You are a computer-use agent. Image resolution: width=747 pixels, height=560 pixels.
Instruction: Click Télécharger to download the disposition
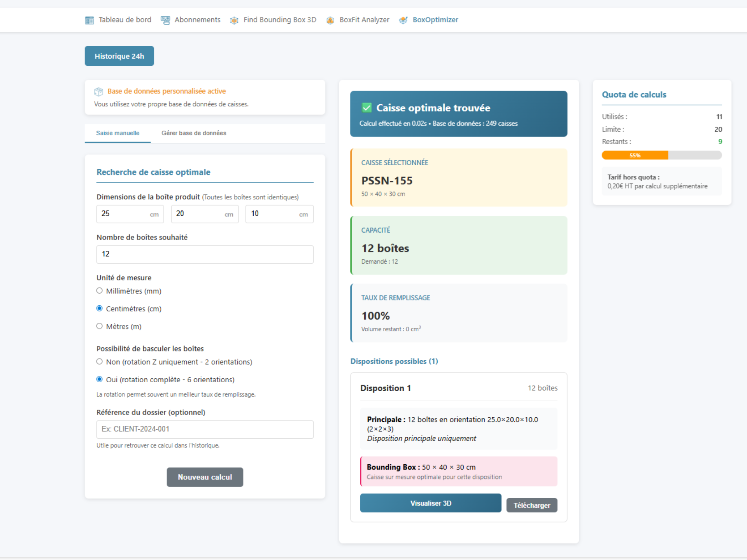click(x=531, y=505)
